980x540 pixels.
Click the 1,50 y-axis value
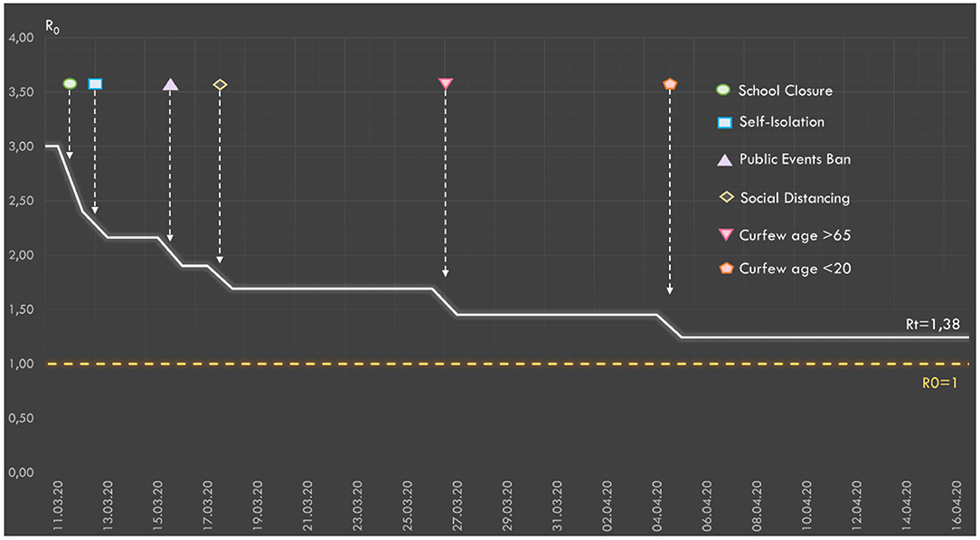(20, 310)
